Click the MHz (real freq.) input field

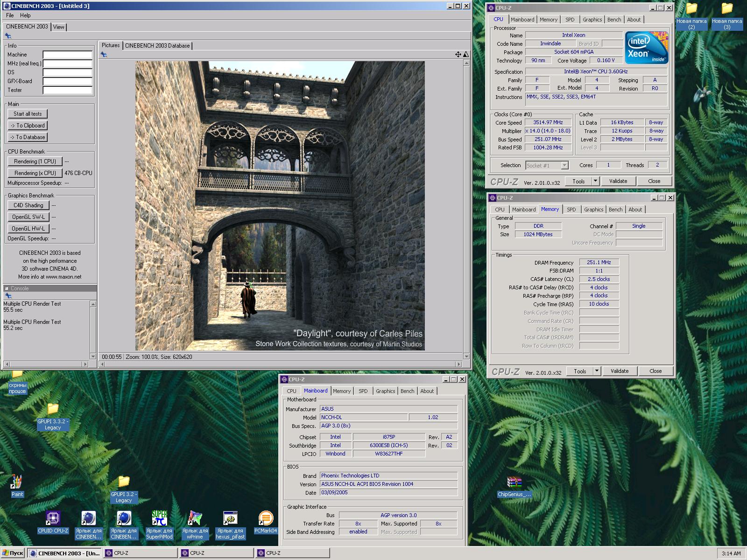click(68, 63)
